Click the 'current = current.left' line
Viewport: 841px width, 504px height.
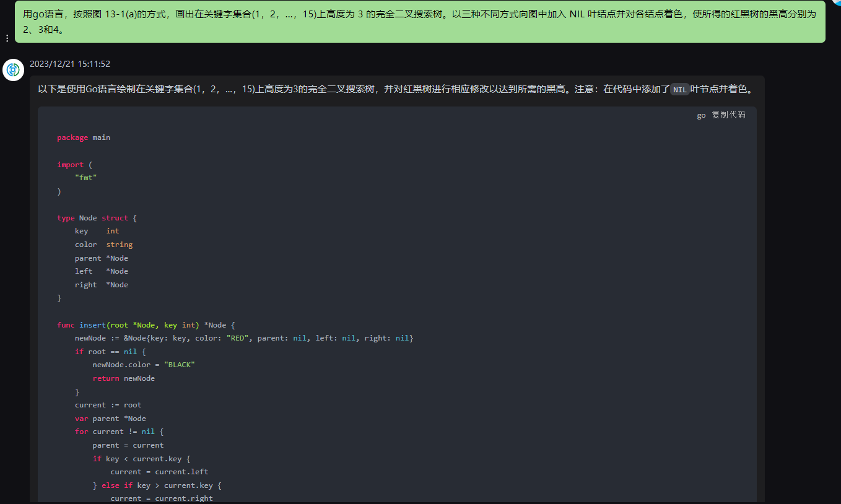click(160, 472)
